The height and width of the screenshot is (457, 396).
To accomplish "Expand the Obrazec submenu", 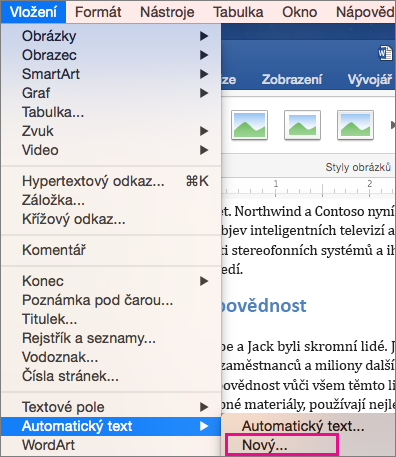I will 111,55.
